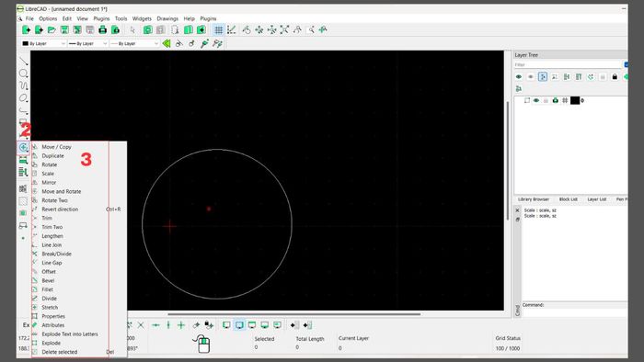Hide all layers with the grey eye icon

coord(531,76)
